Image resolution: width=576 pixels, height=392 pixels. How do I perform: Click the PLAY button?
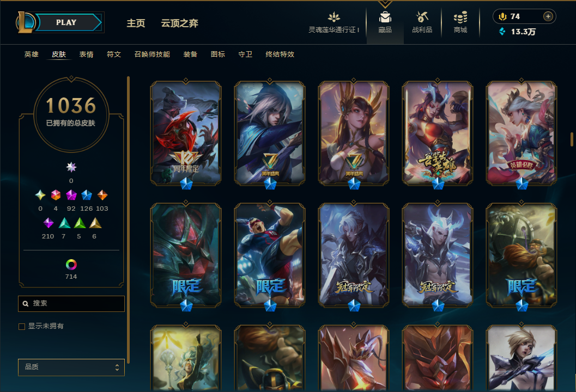66,22
